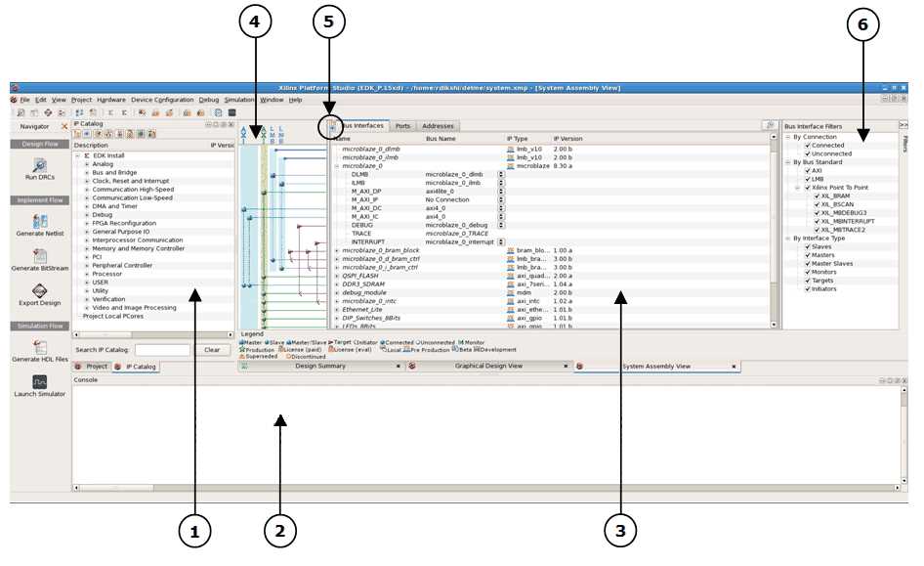The width and height of the screenshot is (924, 566).
Task: Close the Navigator panel with the X icon
Action: (64, 127)
